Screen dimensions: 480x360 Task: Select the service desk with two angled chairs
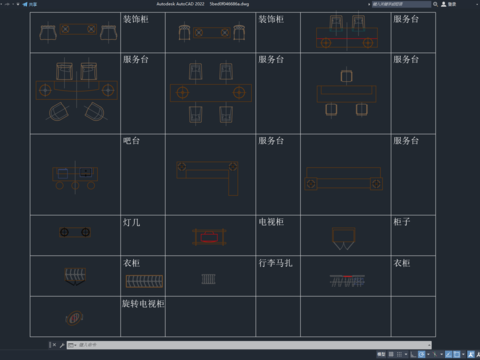77,90
